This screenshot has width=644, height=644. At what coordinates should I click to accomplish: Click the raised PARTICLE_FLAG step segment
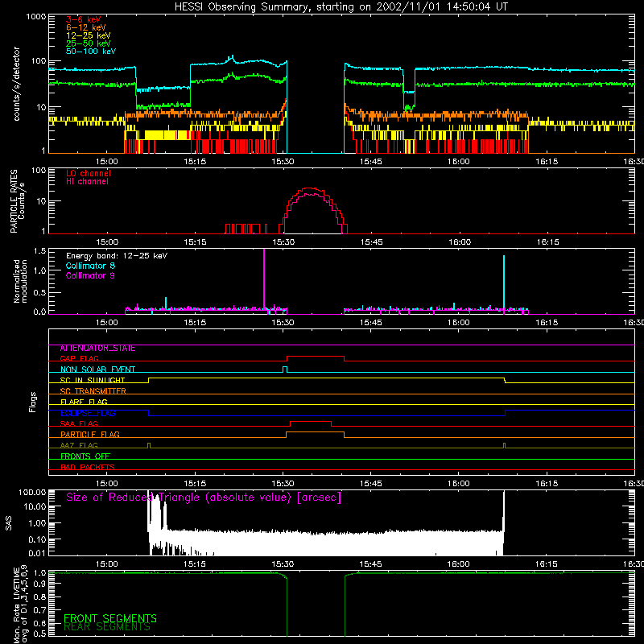(x=315, y=432)
